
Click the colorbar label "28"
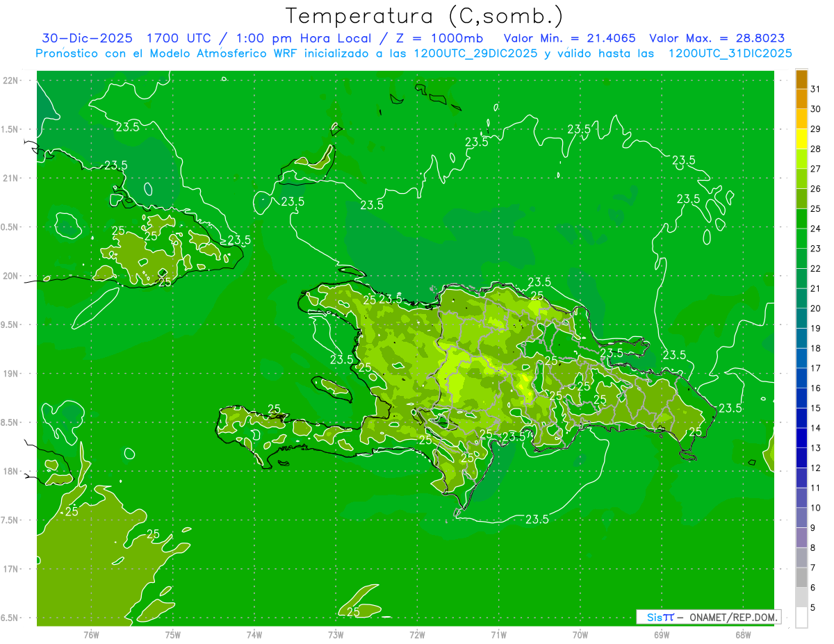[815, 149]
